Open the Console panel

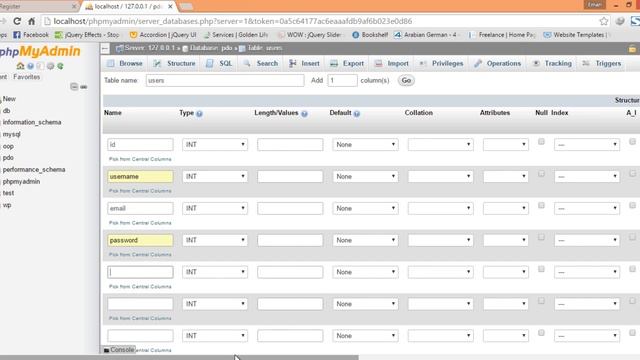[x=118, y=350]
